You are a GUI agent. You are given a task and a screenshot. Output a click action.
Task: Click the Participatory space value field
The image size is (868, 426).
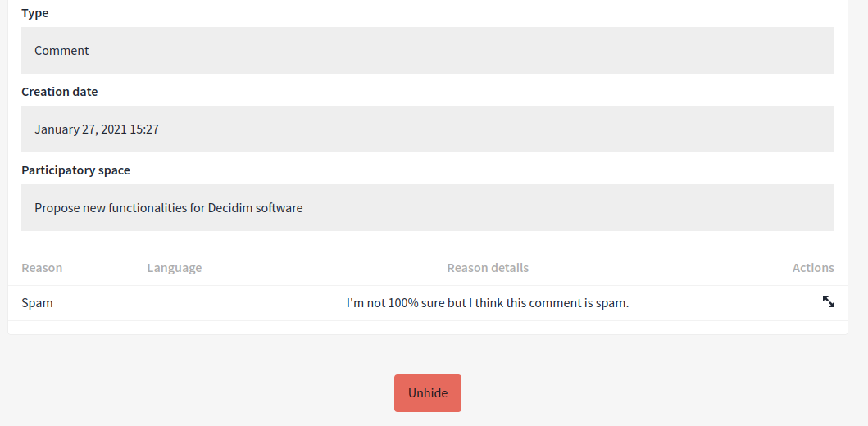[427, 207]
